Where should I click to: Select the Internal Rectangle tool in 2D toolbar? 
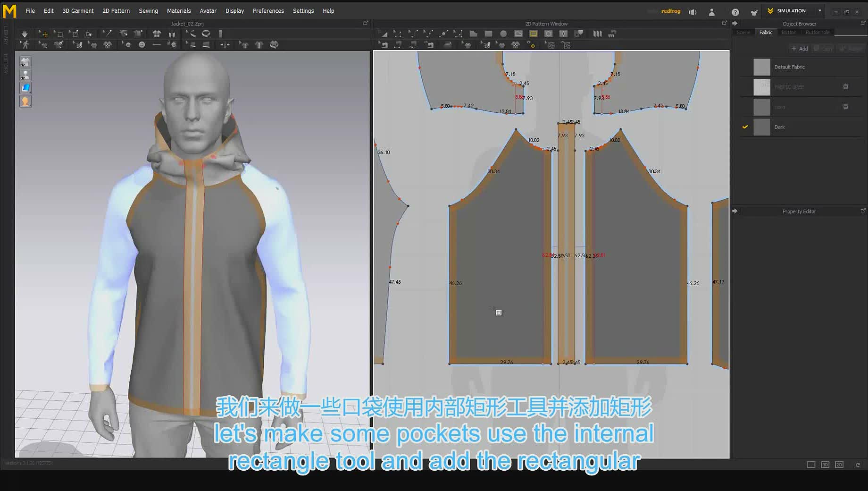[534, 34]
